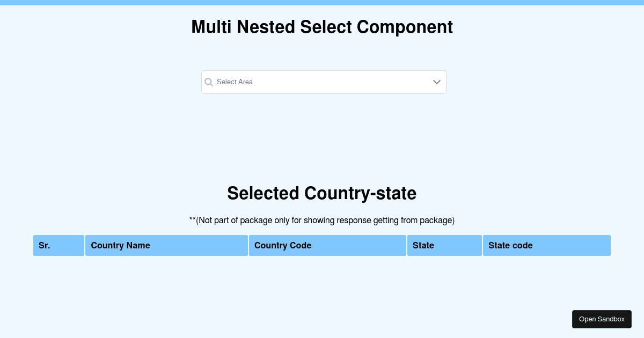Click the blue top banner bar

322,3
